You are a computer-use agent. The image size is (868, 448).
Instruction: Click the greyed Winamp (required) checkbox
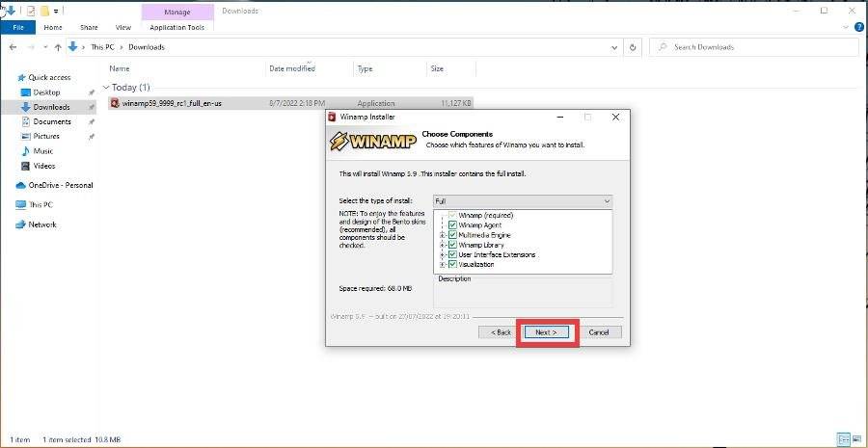tap(453, 215)
